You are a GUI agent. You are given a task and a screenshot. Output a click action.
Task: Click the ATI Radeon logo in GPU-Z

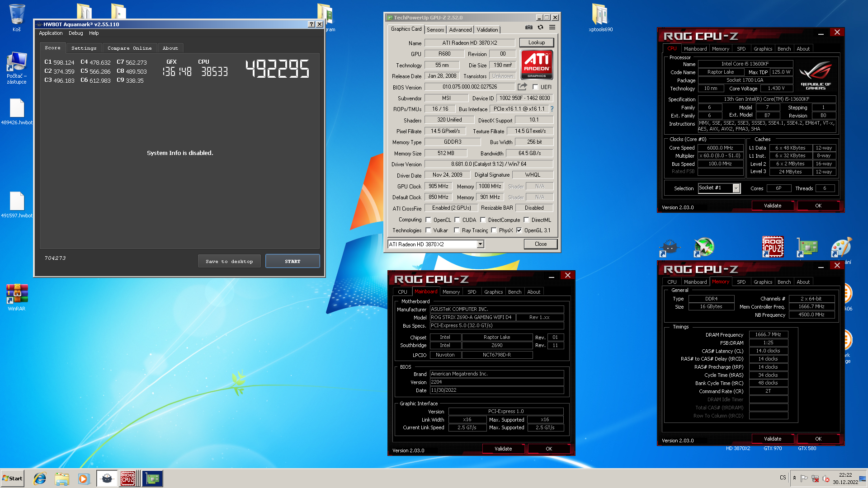point(537,65)
